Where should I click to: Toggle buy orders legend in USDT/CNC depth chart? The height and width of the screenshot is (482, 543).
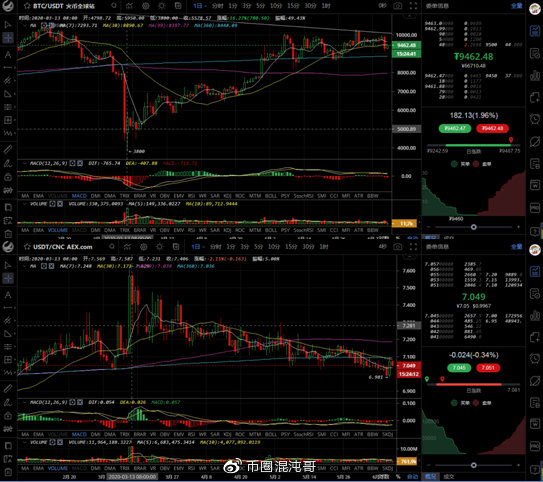(x=459, y=403)
